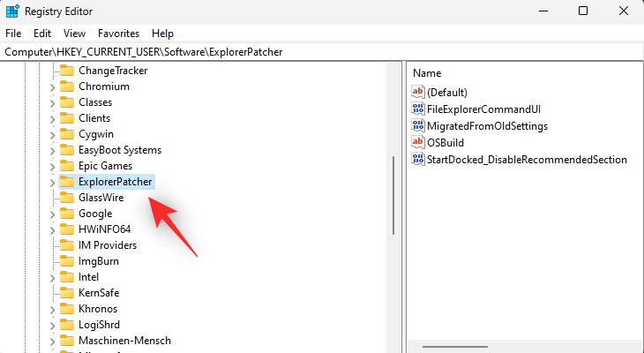Open the Favorites menu
Viewport: 644px width, 353px height.
[118, 34]
